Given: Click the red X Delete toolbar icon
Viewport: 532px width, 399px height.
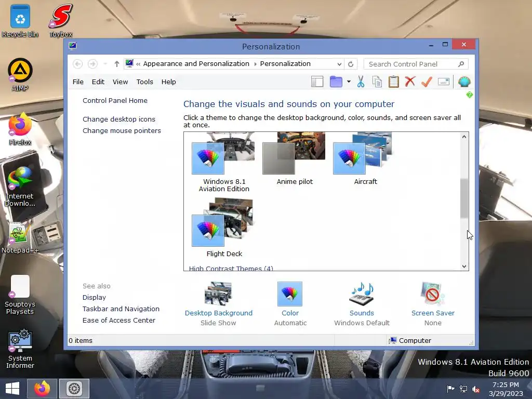Looking at the screenshot, I should [x=410, y=82].
